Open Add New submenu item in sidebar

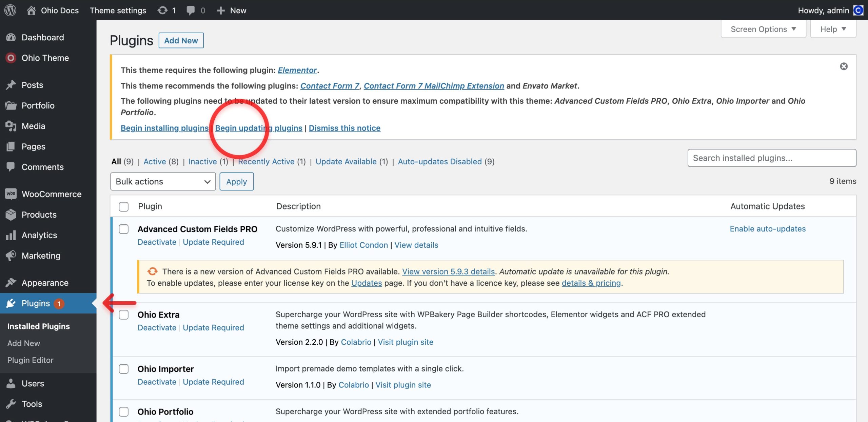click(24, 343)
